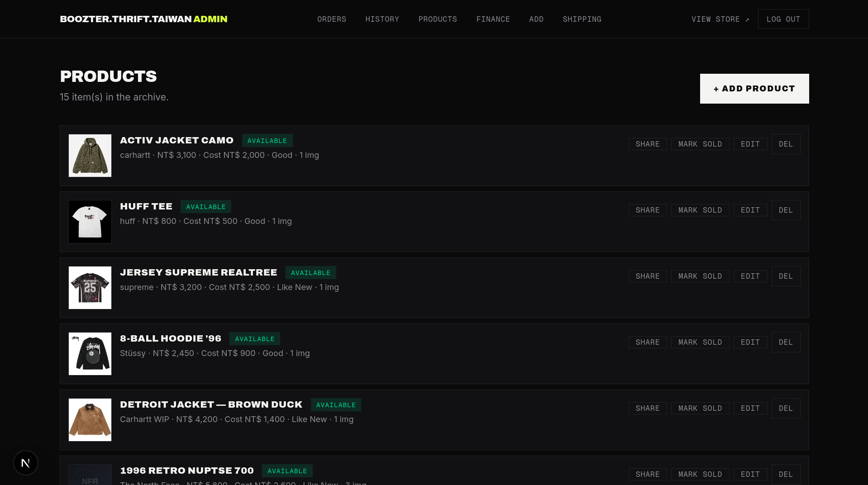The height and width of the screenshot is (485, 868).
Task: Edit the 1996 Retro Nuptse 700
Action: [x=750, y=474]
